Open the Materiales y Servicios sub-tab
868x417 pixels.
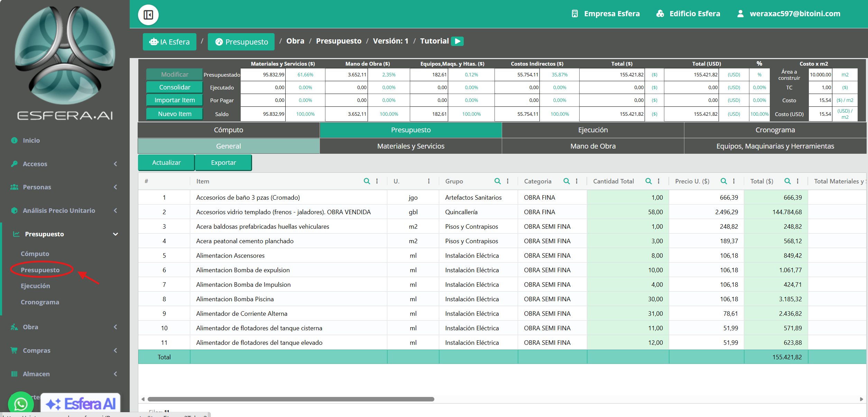tap(410, 146)
